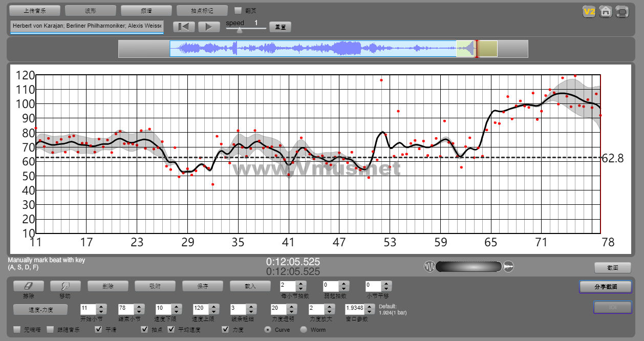
Task: Go to home via house icon
Action: pos(606,12)
